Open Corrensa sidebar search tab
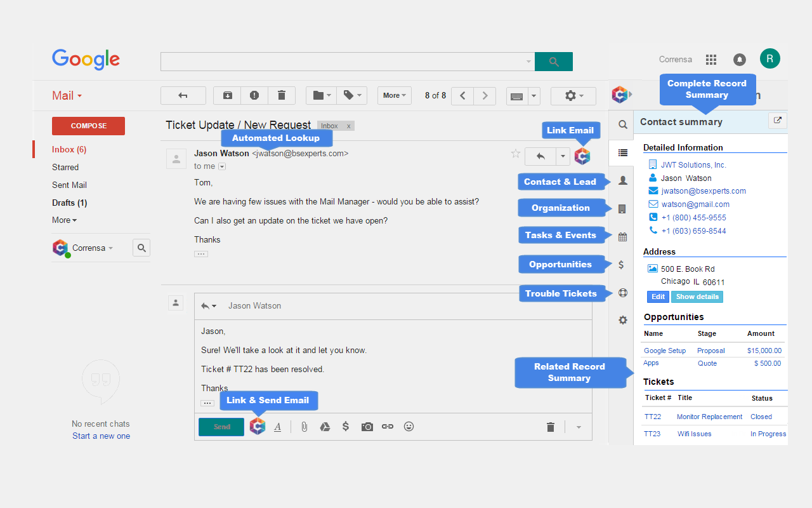The width and height of the screenshot is (812, 508). (x=623, y=124)
